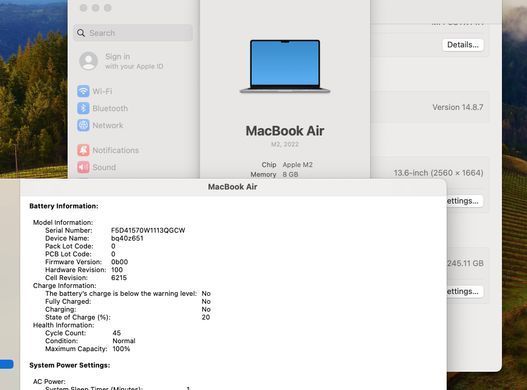Click the red close button of System Settings
527x390 pixels.
tap(84, 8)
